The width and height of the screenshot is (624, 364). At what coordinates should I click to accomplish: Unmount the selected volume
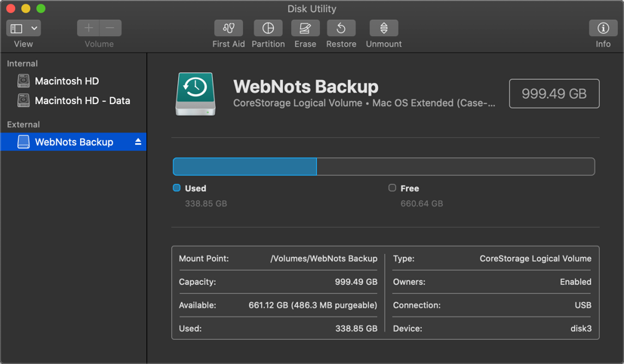coord(383,28)
